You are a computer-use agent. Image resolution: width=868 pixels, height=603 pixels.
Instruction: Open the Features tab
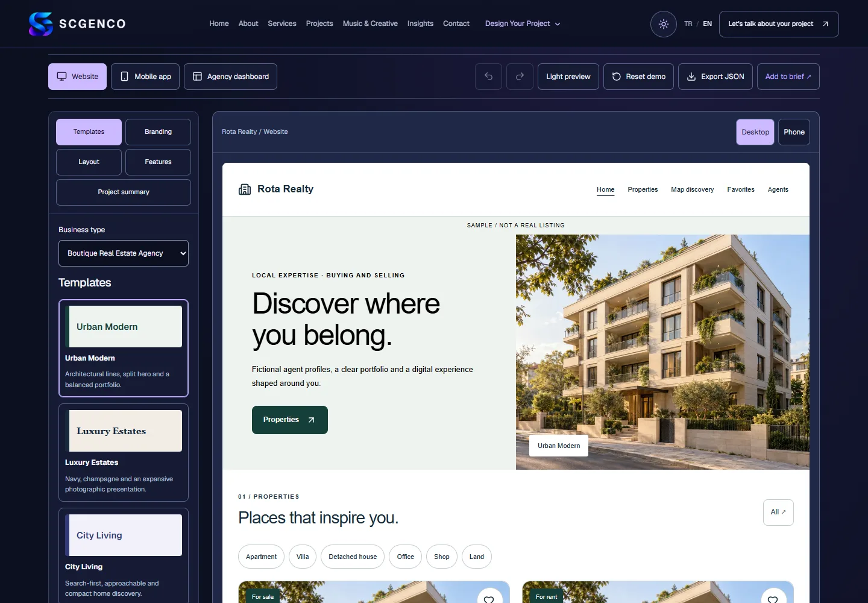pyautogui.click(x=158, y=162)
